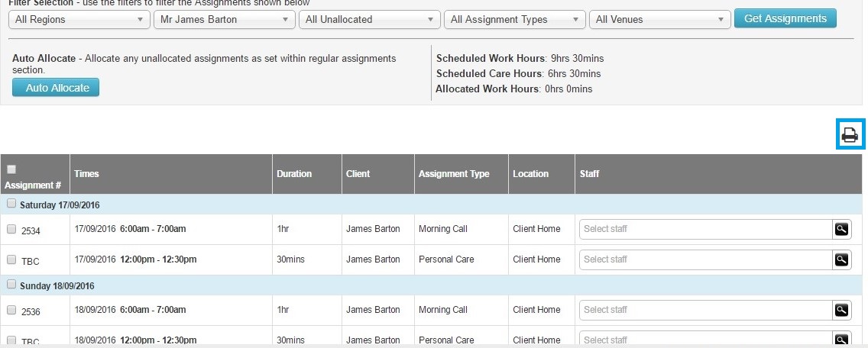
Task: Click the Get Assignments button
Action: (785, 19)
